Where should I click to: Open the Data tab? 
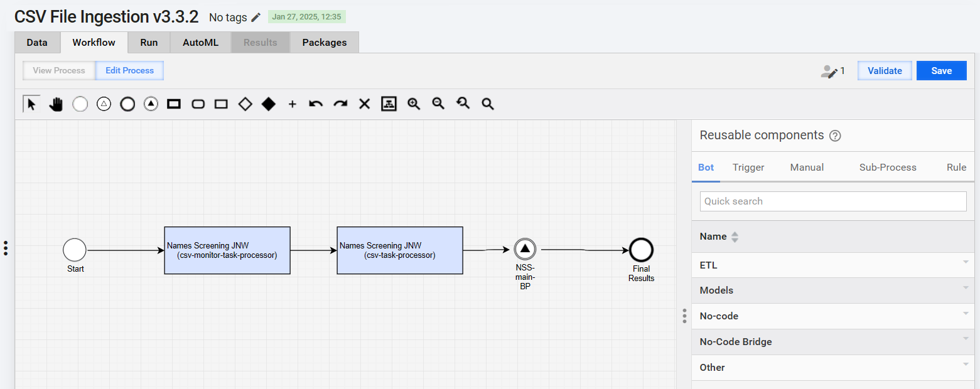pos(37,43)
